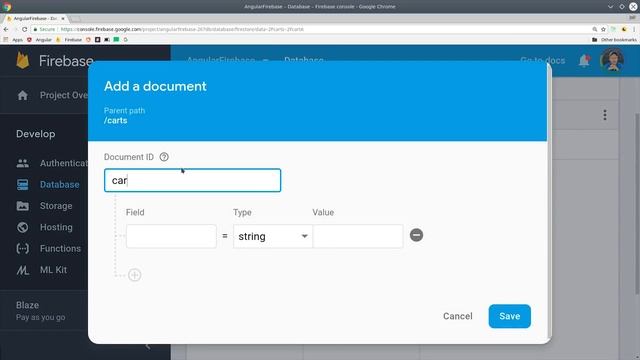This screenshot has height=360, width=640.
Task: Open Other bookmarks folder
Action: click(x=614, y=40)
